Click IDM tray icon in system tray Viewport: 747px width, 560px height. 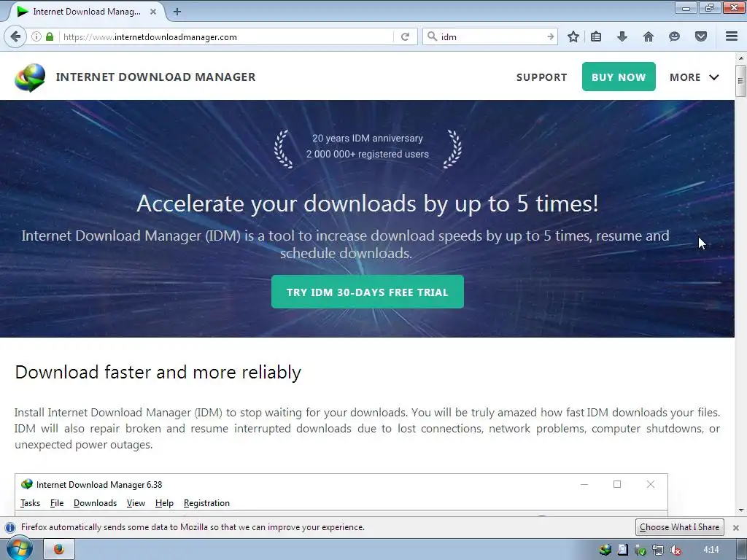[605, 550]
